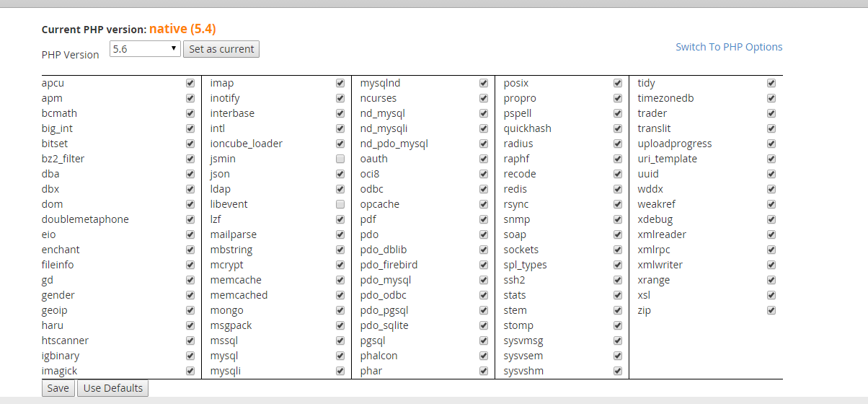This screenshot has width=868, height=404.
Task: Click the 'xrange' extension name
Action: [x=653, y=280]
